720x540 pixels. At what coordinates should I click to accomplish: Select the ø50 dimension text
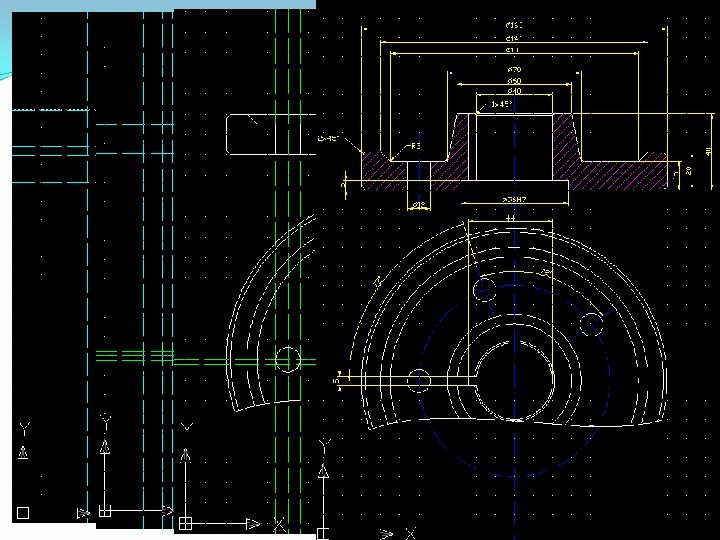[x=514, y=81]
